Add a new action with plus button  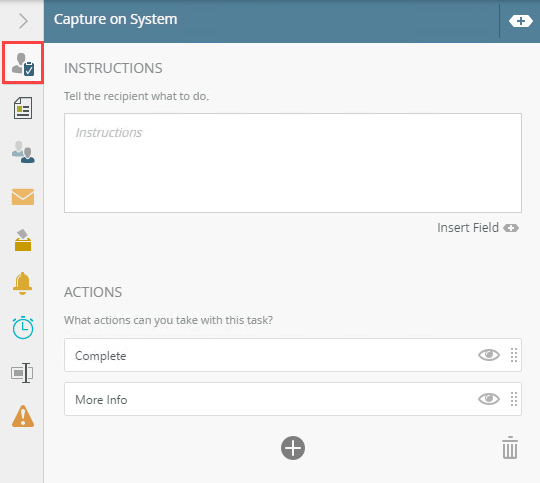click(x=293, y=448)
